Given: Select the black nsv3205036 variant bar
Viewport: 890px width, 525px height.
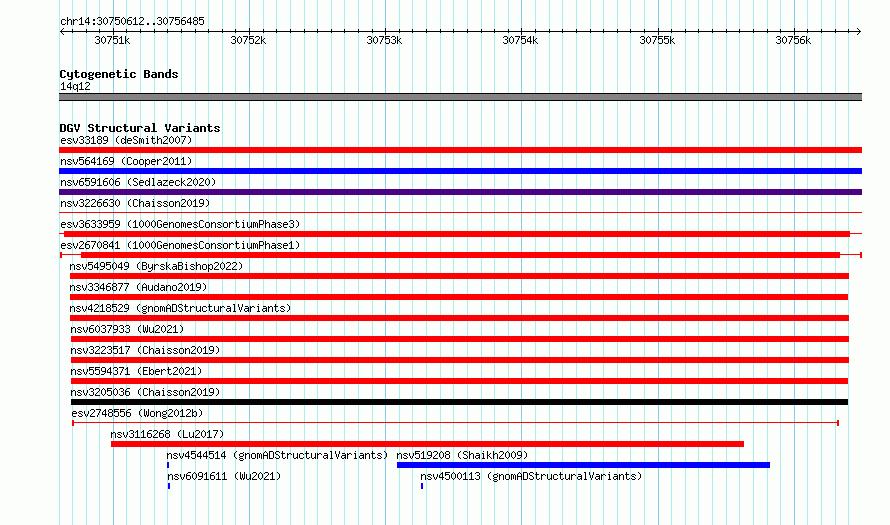Looking at the screenshot, I should tap(459, 402).
